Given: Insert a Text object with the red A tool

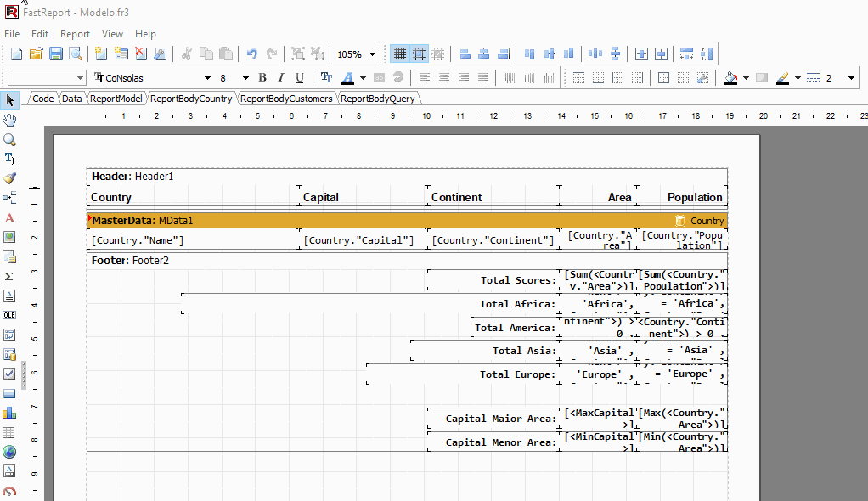Looking at the screenshot, I should point(9,218).
